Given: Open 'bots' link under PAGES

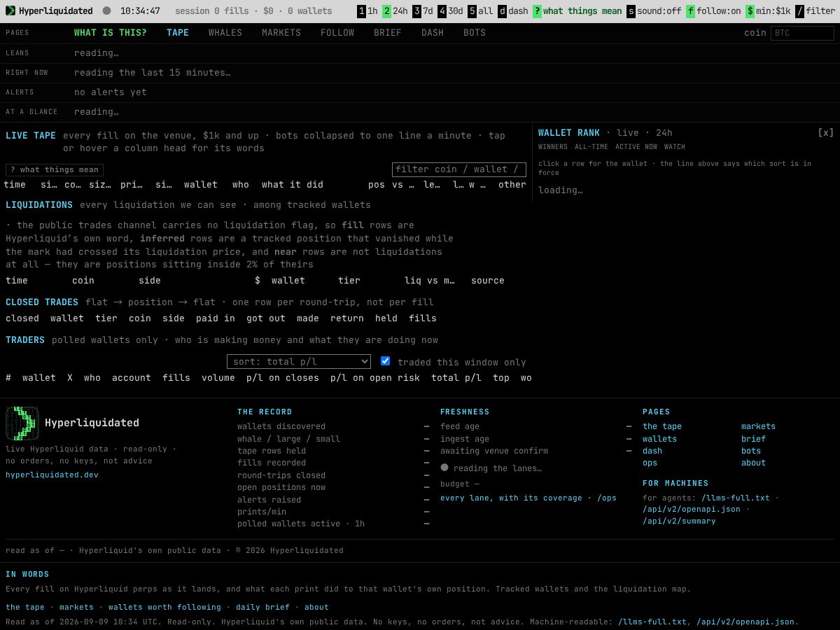Looking at the screenshot, I should click(751, 451).
